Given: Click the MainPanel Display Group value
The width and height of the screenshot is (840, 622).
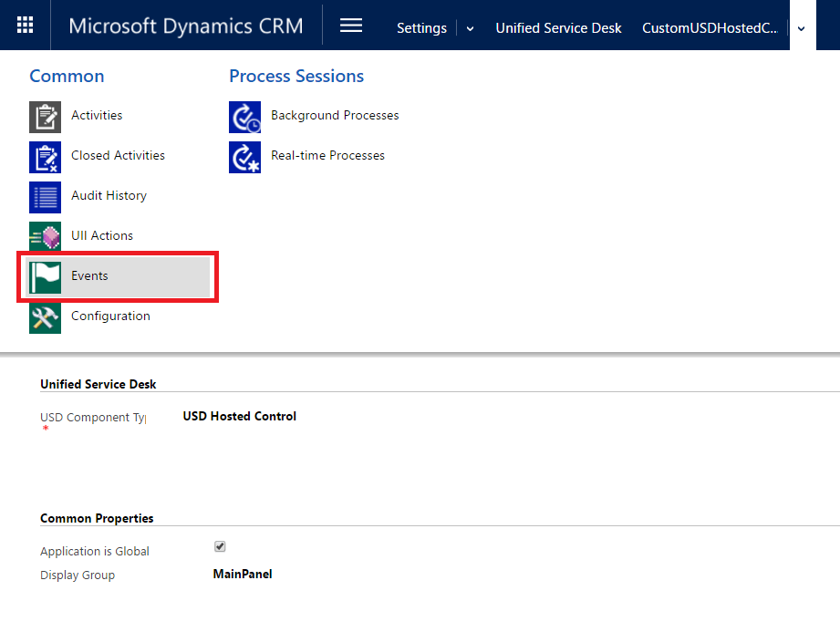Looking at the screenshot, I should tap(243, 575).
